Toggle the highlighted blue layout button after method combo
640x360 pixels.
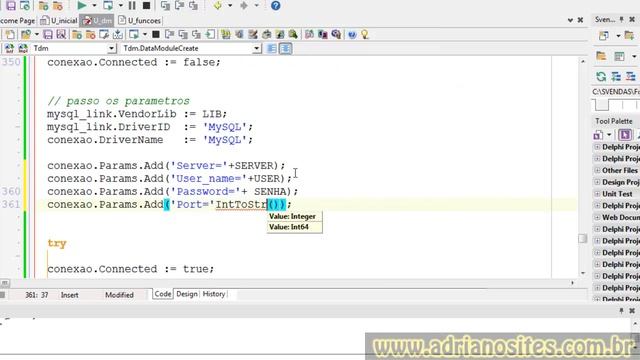coord(285,49)
